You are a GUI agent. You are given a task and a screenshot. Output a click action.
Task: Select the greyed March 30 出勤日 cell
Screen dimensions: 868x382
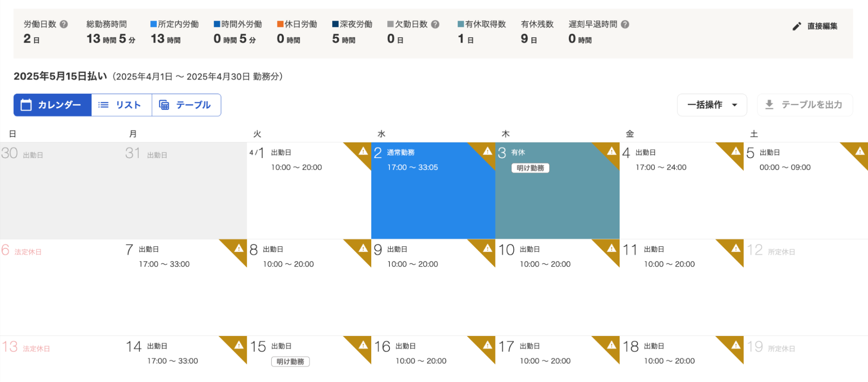pos(62,191)
